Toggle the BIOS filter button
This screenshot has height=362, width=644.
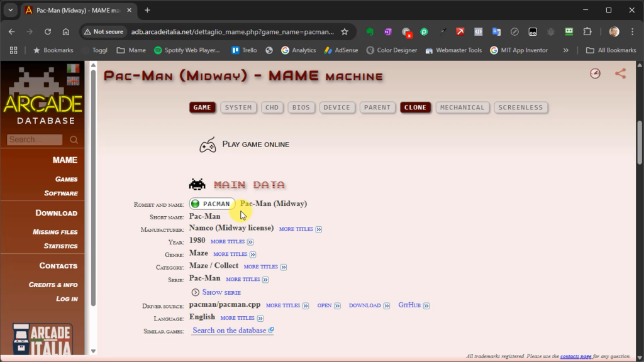(301, 107)
